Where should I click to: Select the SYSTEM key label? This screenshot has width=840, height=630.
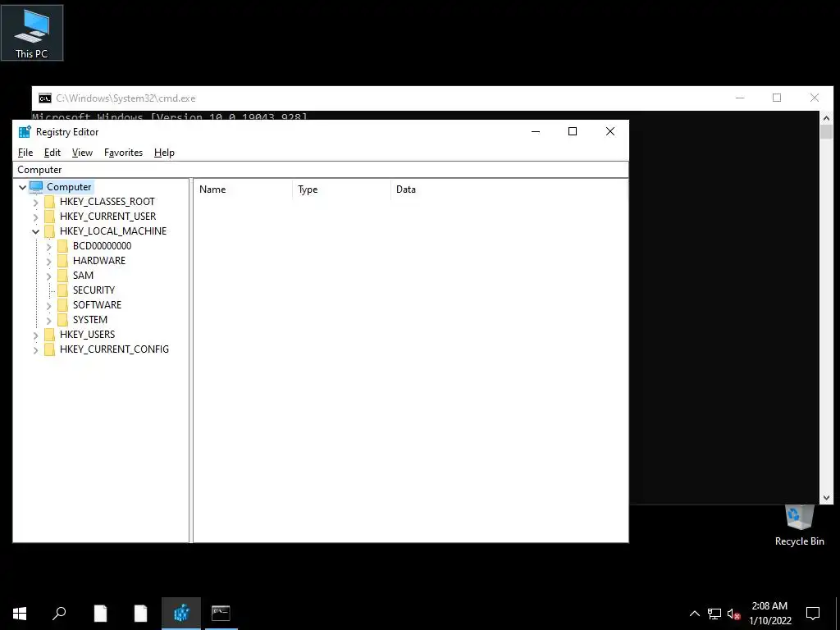click(90, 319)
